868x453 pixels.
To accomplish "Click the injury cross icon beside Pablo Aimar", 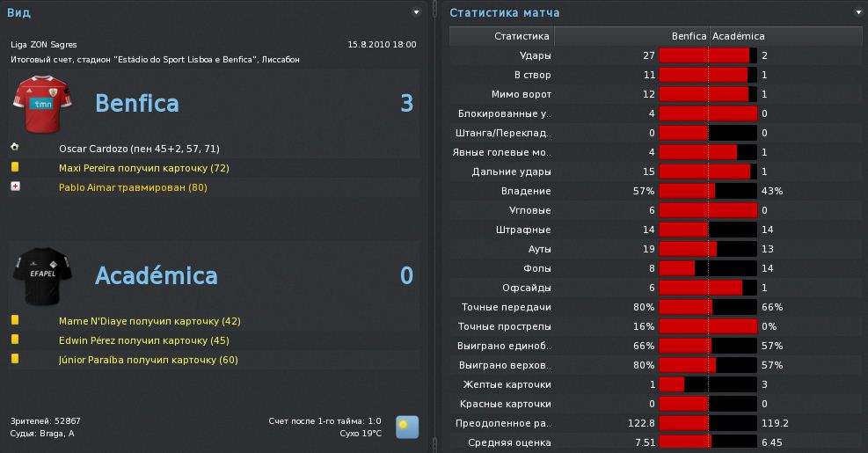I will pos(15,186).
